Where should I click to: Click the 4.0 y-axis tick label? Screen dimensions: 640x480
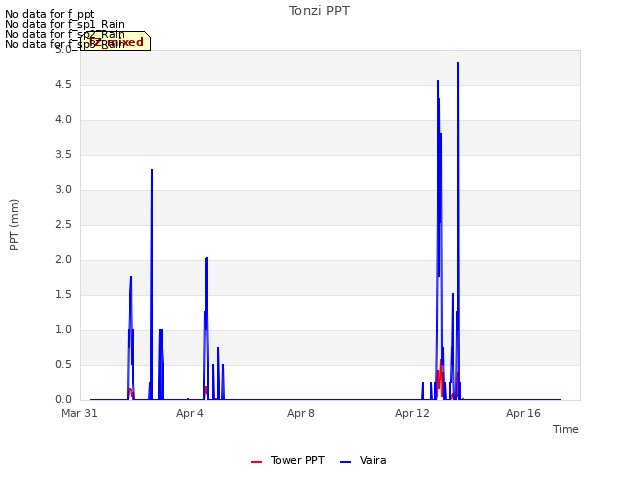pyautogui.click(x=63, y=120)
